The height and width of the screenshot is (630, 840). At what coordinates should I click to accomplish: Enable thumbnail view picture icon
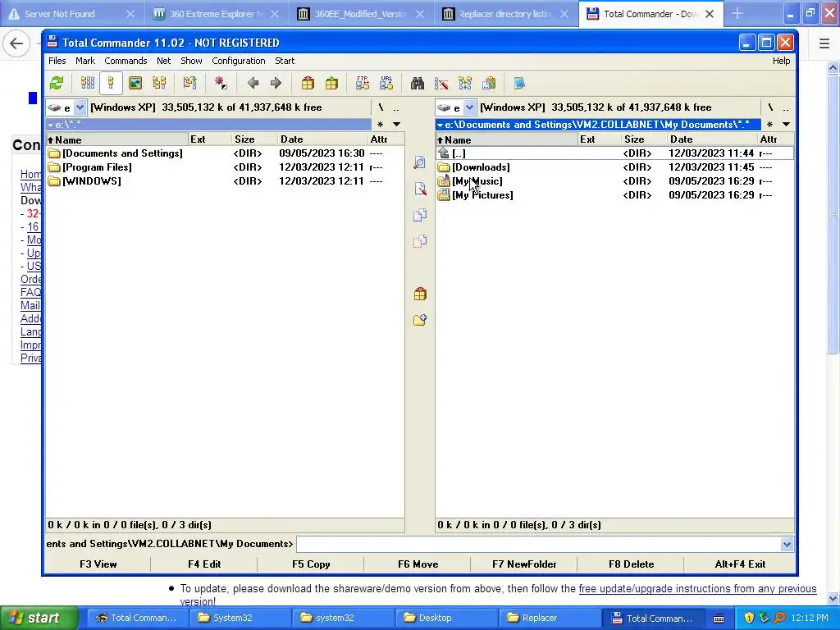[135, 83]
